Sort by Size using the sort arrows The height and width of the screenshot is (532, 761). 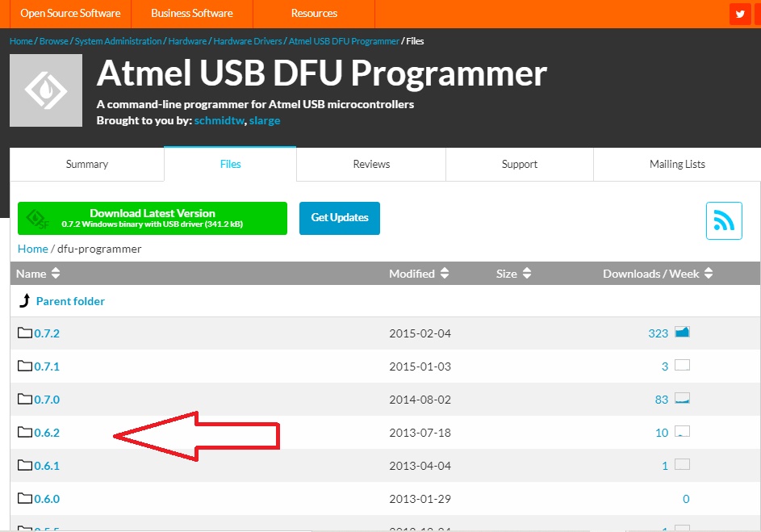coord(527,273)
